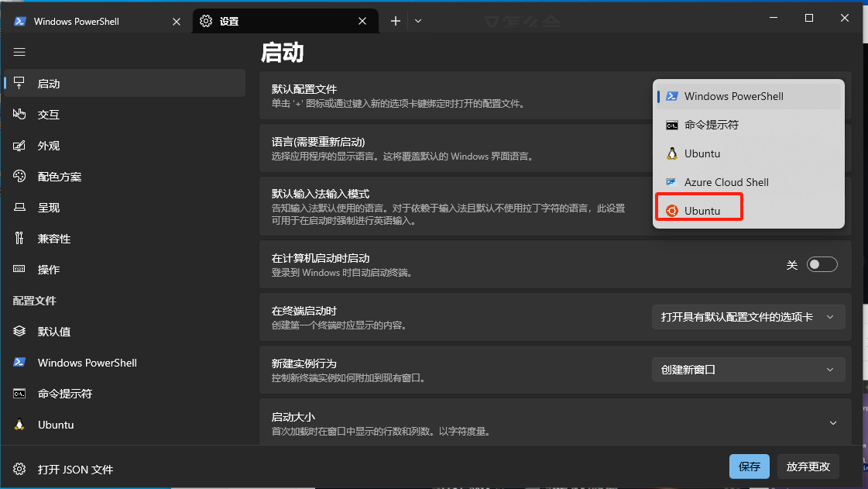Open the 默认值 profile settings
Screen dimensions: 868x489
(x=125, y=332)
